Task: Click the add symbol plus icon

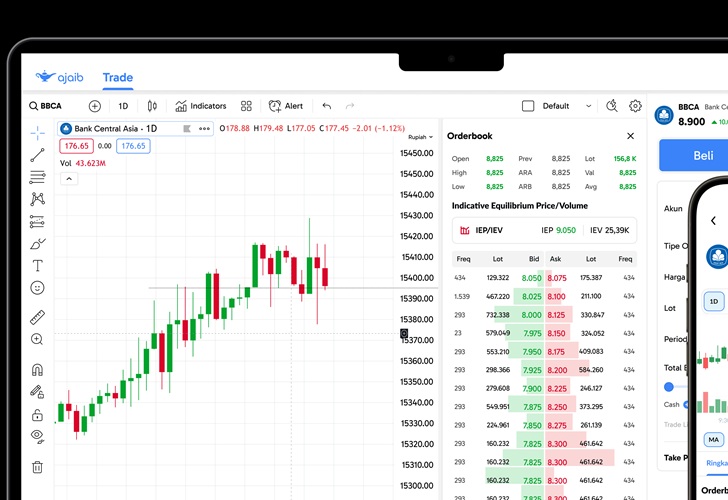Action: [x=95, y=106]
